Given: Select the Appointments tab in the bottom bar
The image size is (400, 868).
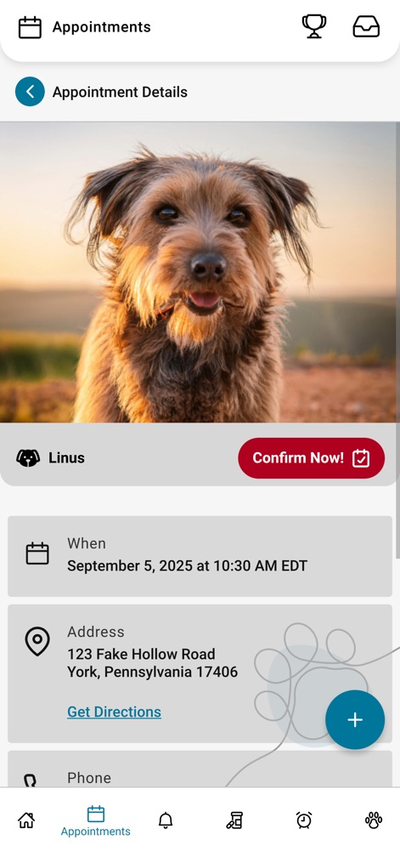Looking at the screenshot, I should tap(96, 822).
